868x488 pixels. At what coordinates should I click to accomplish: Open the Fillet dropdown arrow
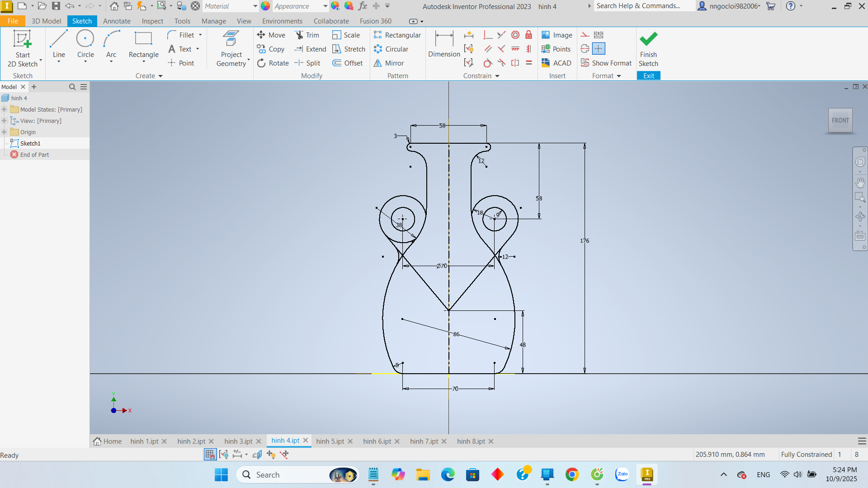(x=200, y=35)
